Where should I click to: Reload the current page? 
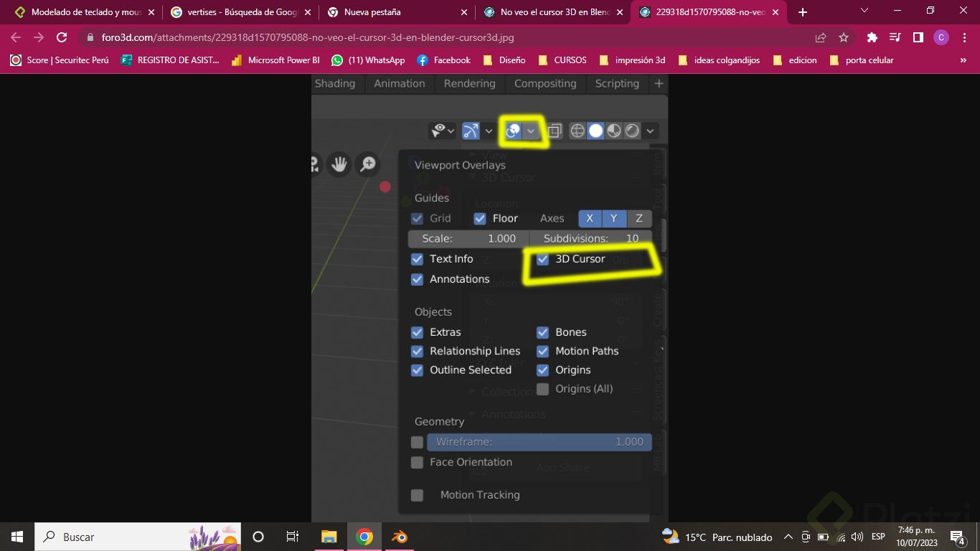coord(62,37)
